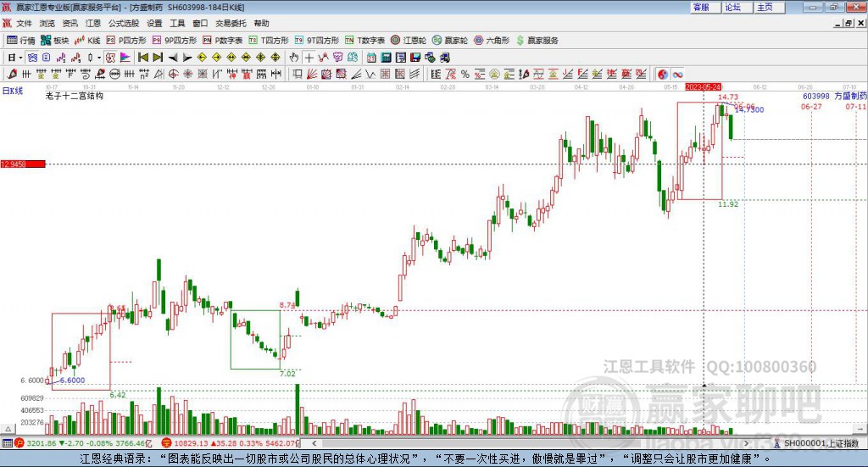
Task: Step chart left with black arrow
Action: pyautogui.click(x=173, y=58)
